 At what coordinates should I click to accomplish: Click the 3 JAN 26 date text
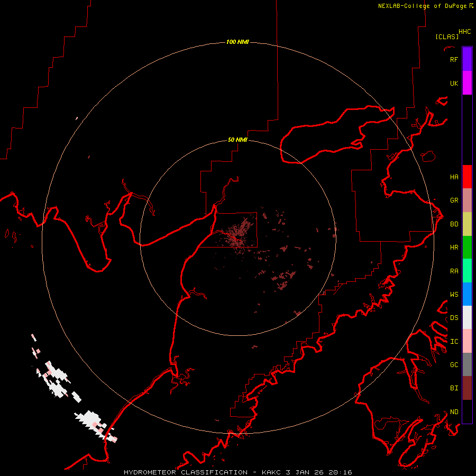305,472
